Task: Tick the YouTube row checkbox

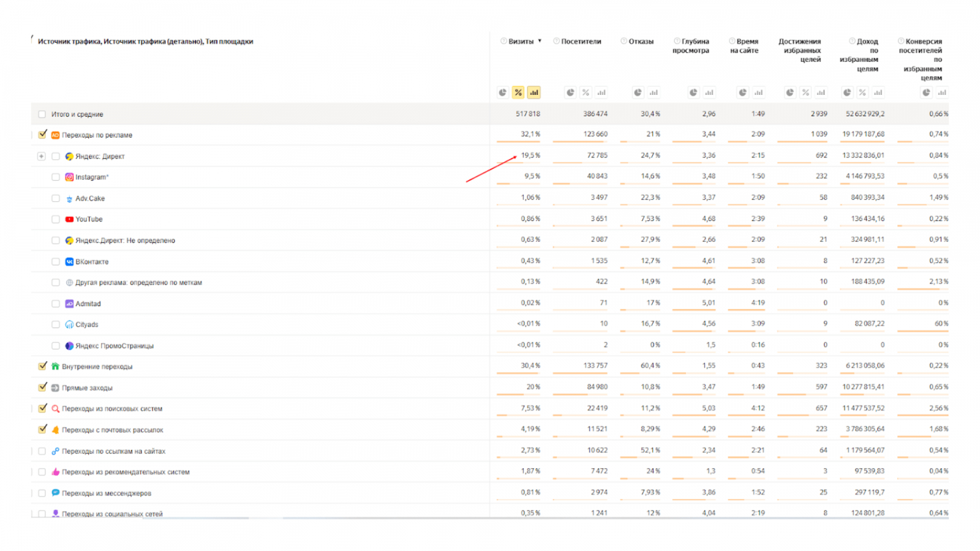Action: (x=56, y=219)
